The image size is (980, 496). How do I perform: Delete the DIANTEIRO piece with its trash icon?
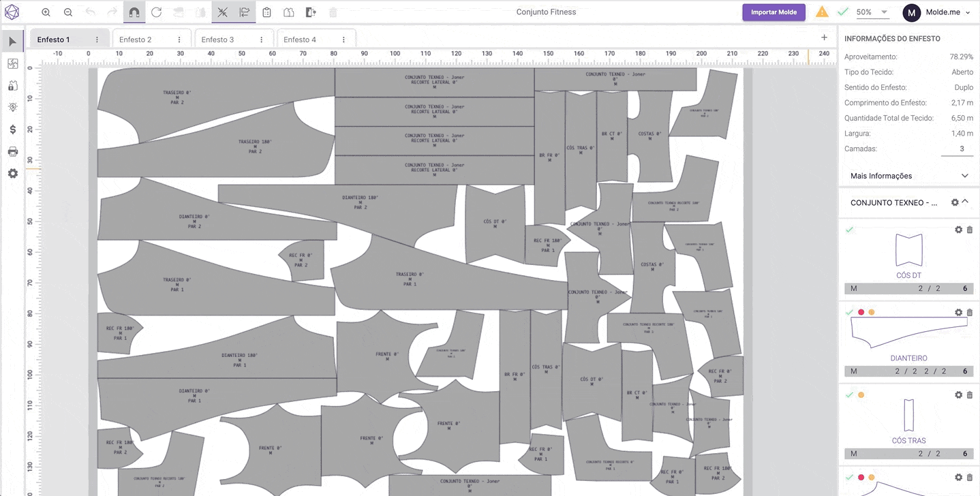[x=970, y=312]
